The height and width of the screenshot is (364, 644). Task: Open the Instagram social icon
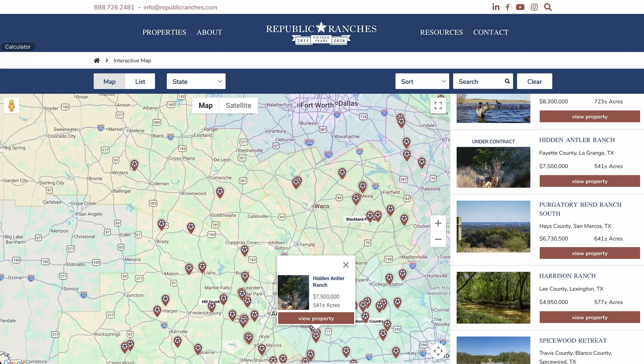pos(534,7)
